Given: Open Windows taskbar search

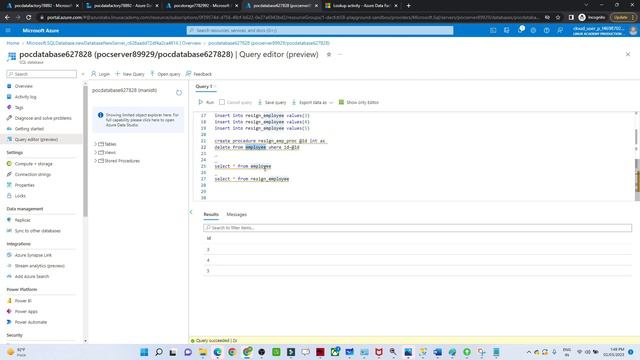Looking at the screenshot, I should (x=159, y=352).
